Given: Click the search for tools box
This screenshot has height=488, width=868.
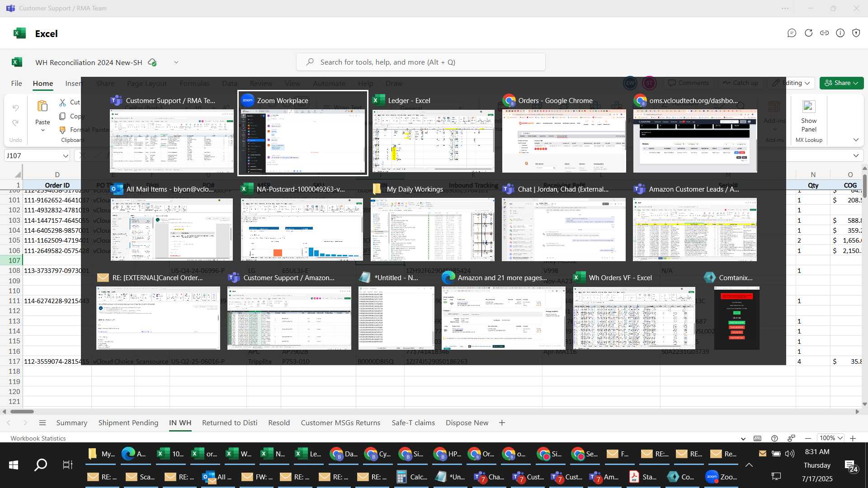Looking at the screenshot, I should pyautogui.click(x=421, y=62).
